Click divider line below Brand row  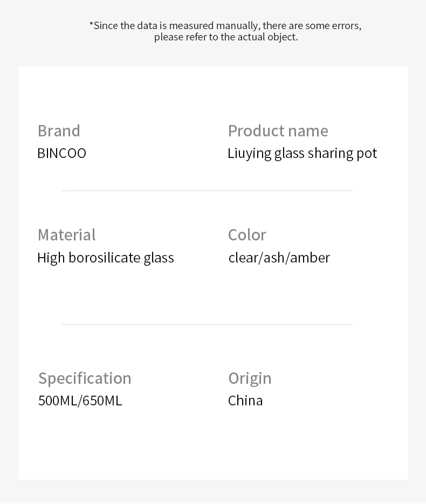click(207, 191)
